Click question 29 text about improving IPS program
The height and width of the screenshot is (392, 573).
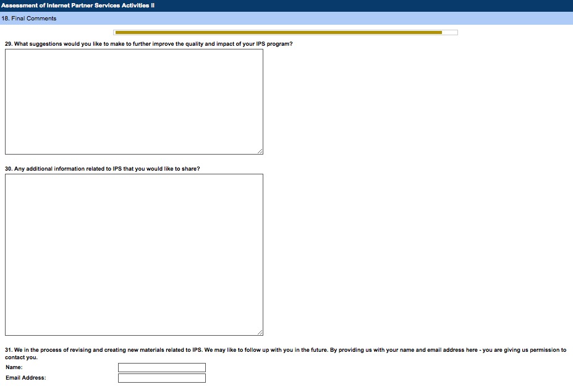click(x=149, y=44)
